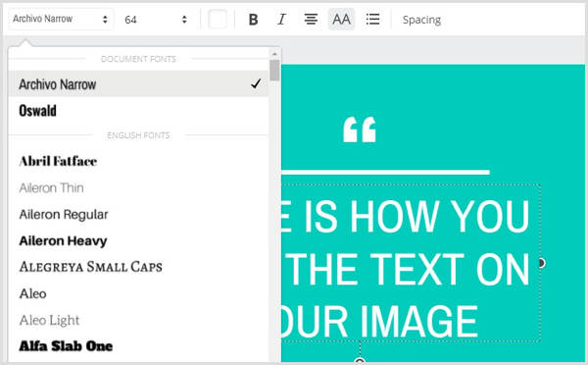Toggle bulleted list formatting
Screen dimensions: 588x365
[x=372, y=20]
